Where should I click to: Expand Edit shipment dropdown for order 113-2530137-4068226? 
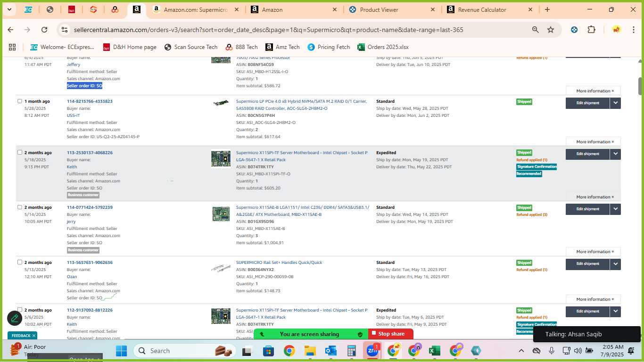click(615, 154)
